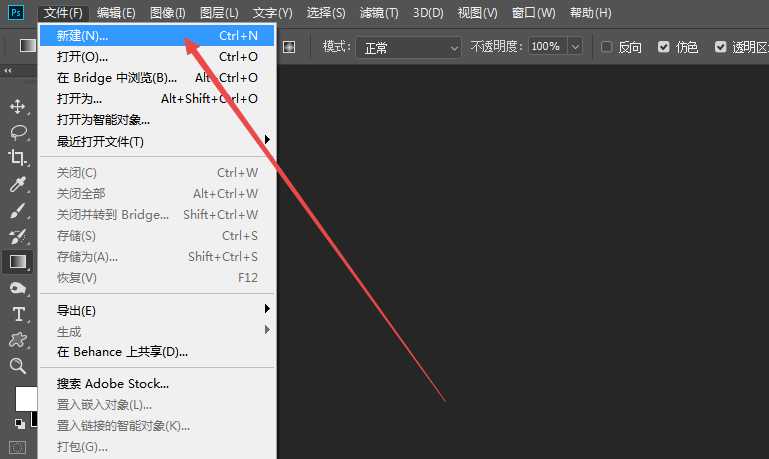Image resolution: width=769 pixels, height=459 pixels.
Task: Toggle Quick Mask mode icon
Action: tap(18, 447)
